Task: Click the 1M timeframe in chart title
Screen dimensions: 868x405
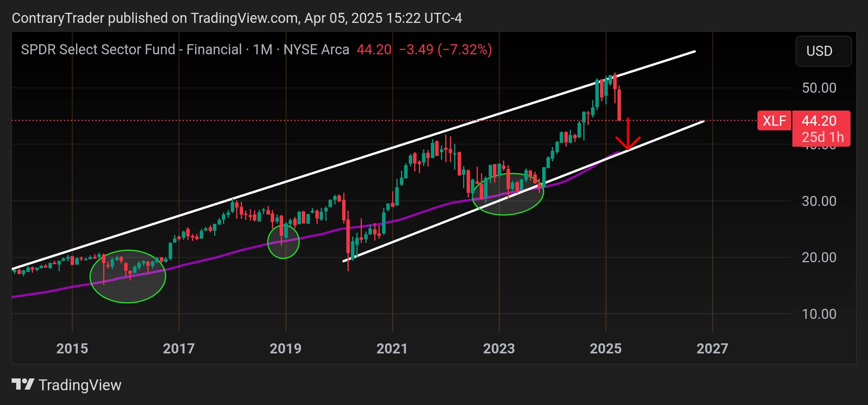Action: point(263,50)
